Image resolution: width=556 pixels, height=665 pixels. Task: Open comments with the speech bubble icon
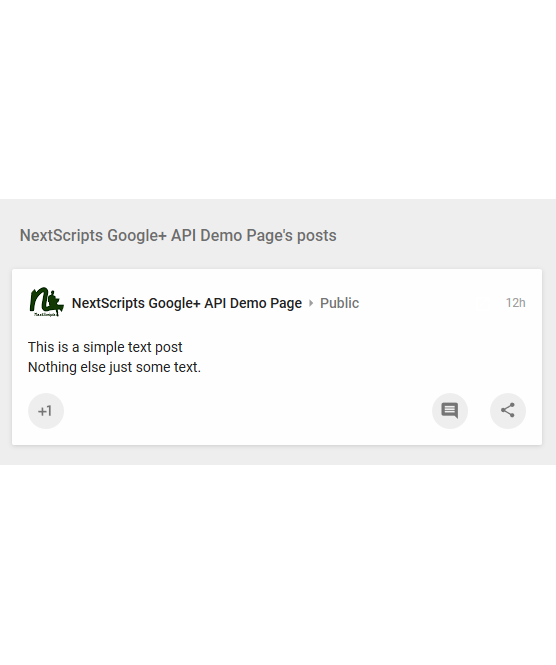pyautogui.click(x=450, y=411)
